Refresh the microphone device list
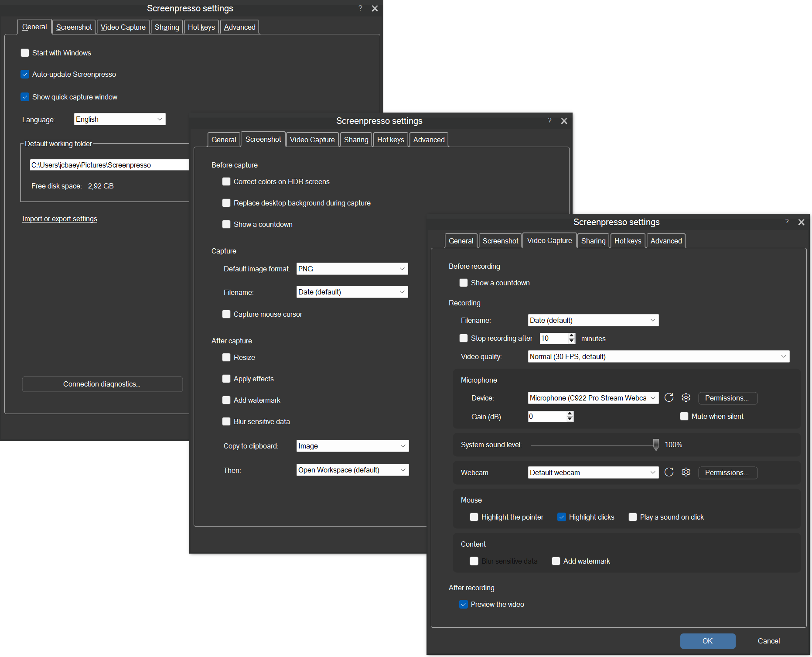Image resolution: width=812 pixels, height=657 pixels. tap(669, 397)
